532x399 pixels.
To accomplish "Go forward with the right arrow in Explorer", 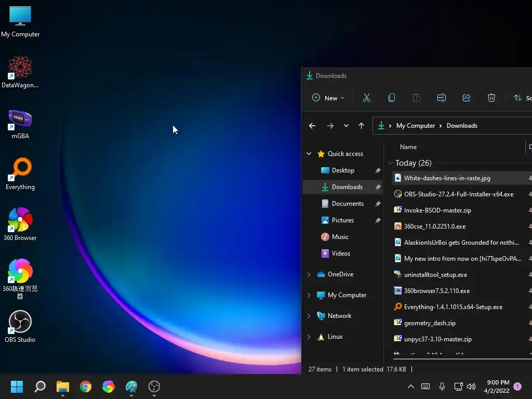I will pos(330,126).
